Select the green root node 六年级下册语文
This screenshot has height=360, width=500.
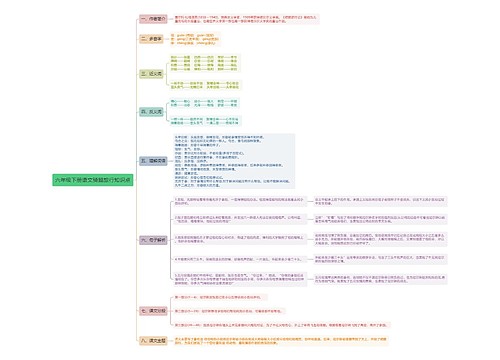point(93,180)
